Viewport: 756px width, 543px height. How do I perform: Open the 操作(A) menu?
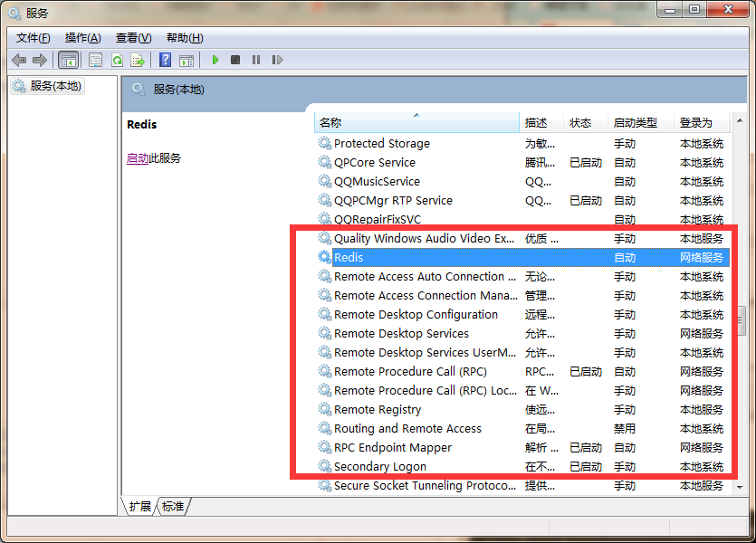[83, 38]
